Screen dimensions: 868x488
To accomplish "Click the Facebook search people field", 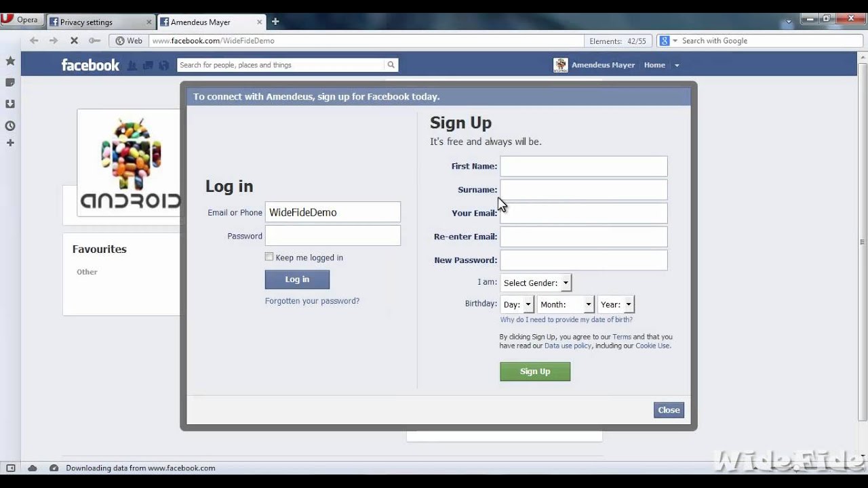I will [281, 65].
